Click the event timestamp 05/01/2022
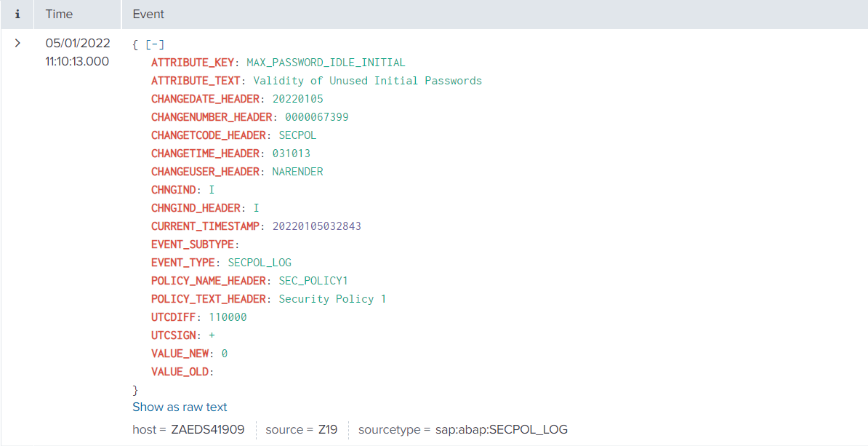Viewport: 868px width, 446px height. [78, 44]
